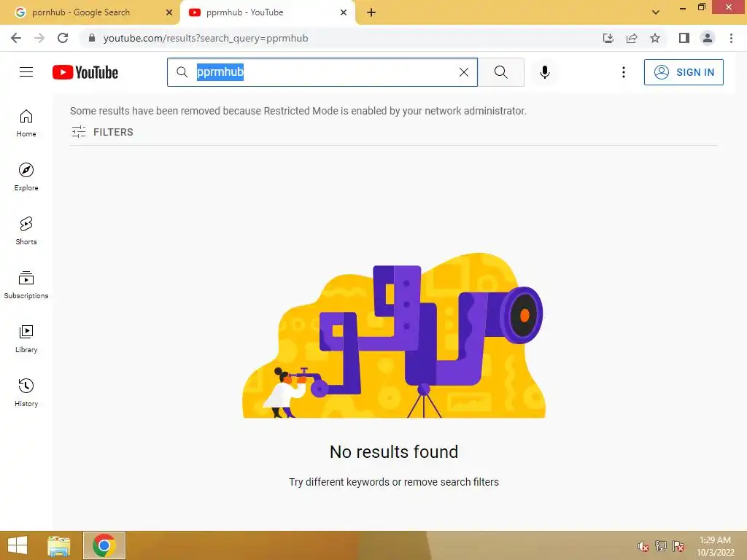Open the Windows Start button
This screenshot has width=747, height=560.
click(x=18, y=545)
